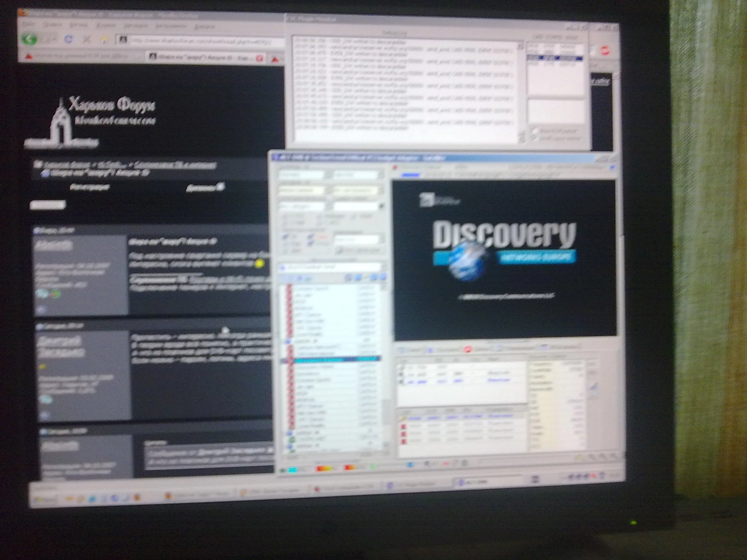Toggle the checkbox next to the red label

(x=310, y=237)
